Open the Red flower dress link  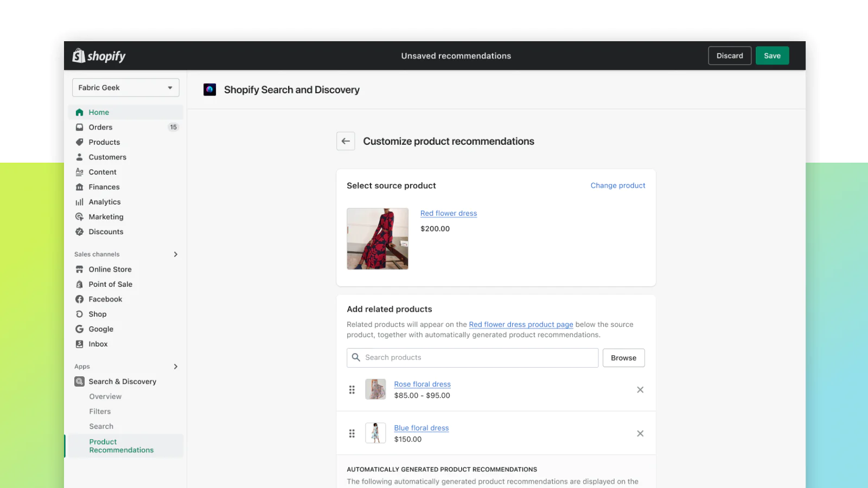coord(449,213)
